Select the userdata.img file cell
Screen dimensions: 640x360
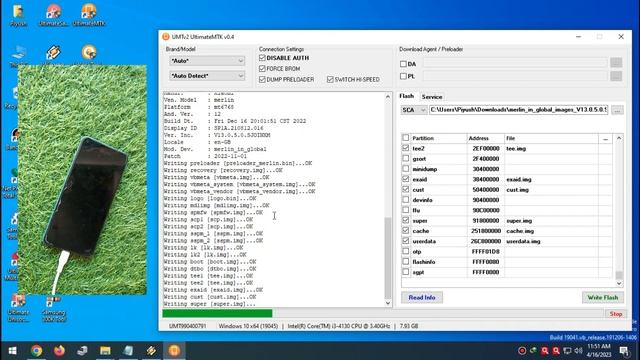(551, 241)
